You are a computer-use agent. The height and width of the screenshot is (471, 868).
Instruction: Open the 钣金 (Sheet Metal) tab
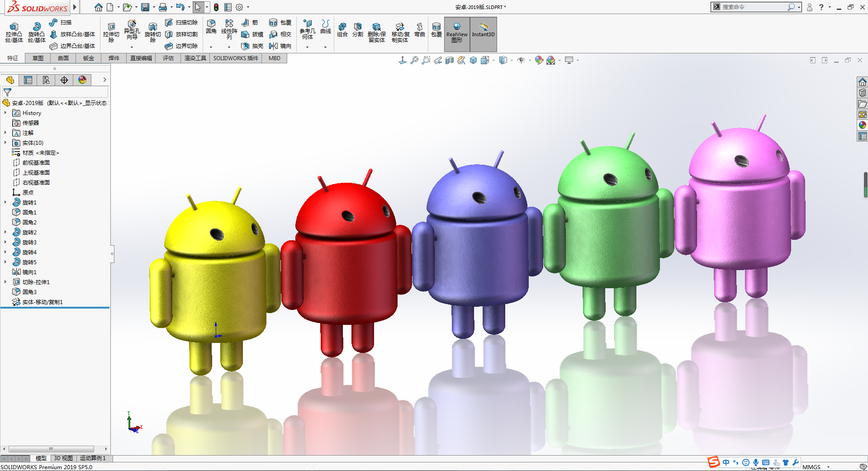89,58
